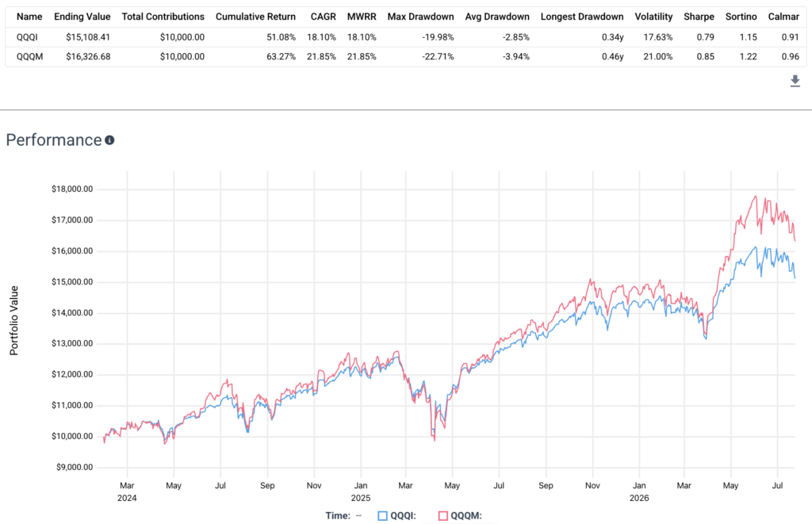This screenshot has width=812, height=524.
Task: Click the 21.00% volatility cell
Action: click(657, 56)
